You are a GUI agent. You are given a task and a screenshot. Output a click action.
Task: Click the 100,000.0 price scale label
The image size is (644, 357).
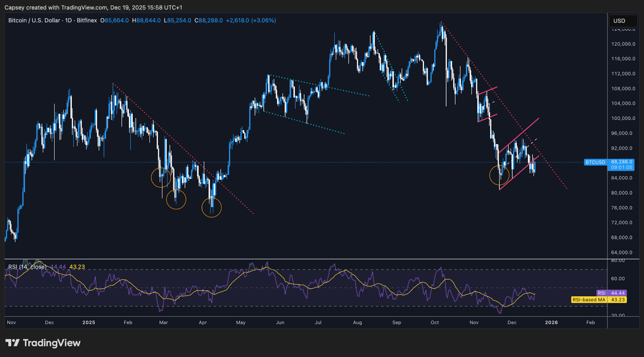coord(623,118)
